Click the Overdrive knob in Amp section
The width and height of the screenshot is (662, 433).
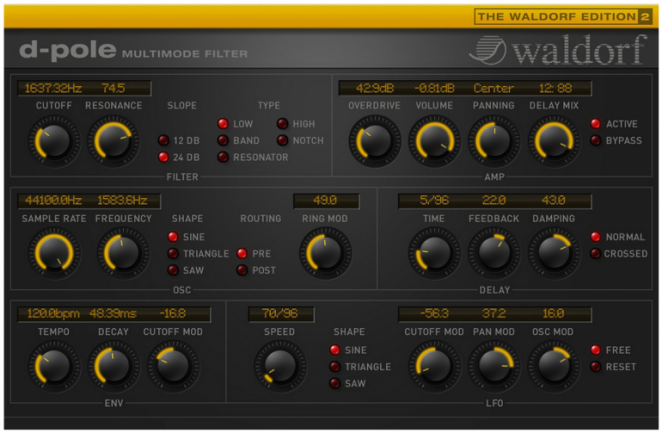coord(373,140)
